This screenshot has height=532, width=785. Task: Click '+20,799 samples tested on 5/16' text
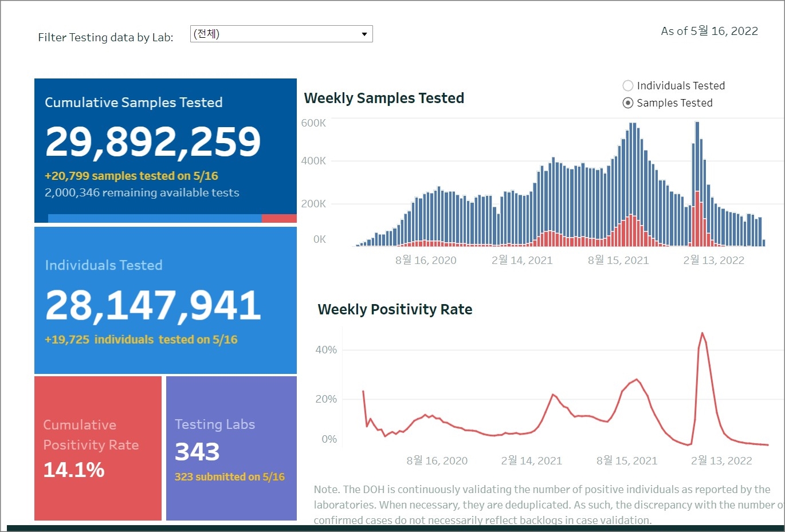click(x=131, y=176)
